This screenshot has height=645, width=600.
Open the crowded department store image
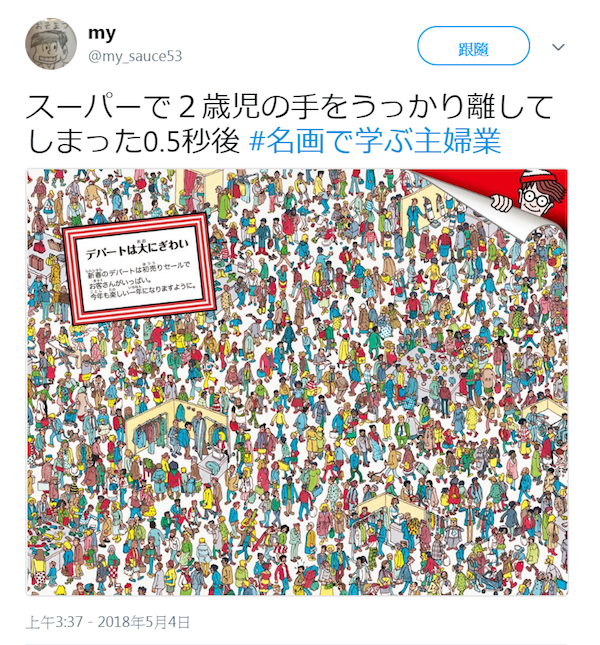click(x=297, y=382)
